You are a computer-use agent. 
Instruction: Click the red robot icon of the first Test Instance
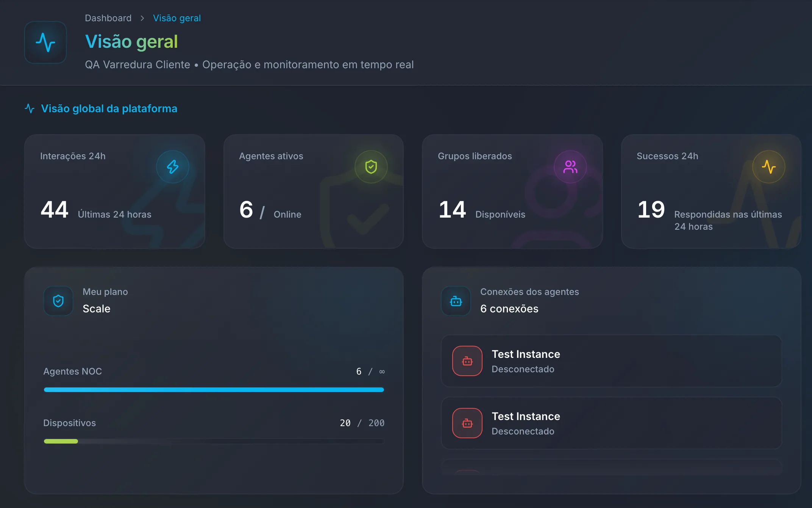coord(467,361)
